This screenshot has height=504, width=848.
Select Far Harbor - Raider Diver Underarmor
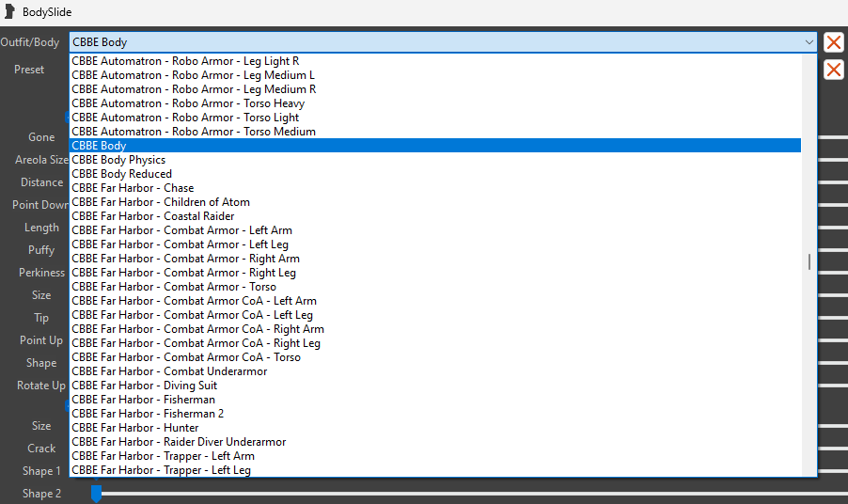point(435,442)
